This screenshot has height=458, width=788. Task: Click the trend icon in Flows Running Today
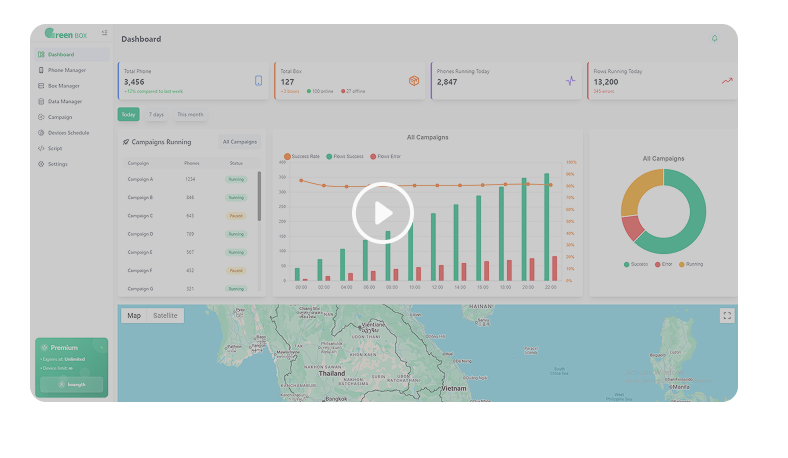coord(727,81)
